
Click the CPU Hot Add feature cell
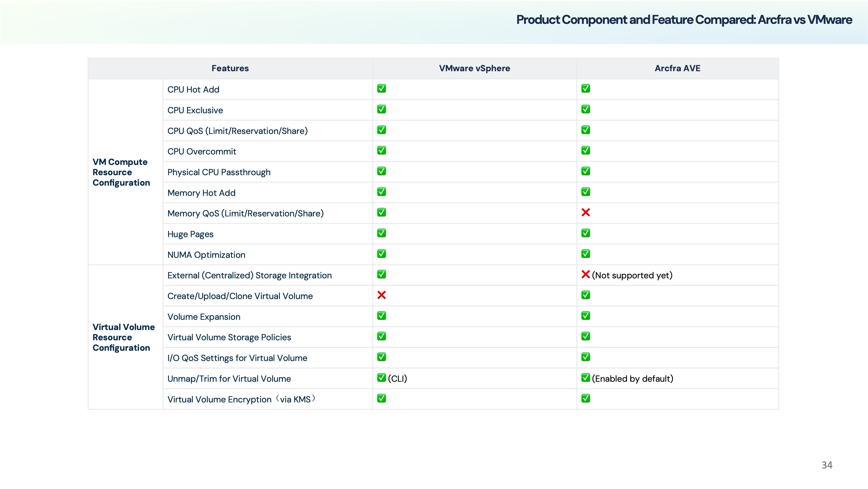tap(267, 89)
